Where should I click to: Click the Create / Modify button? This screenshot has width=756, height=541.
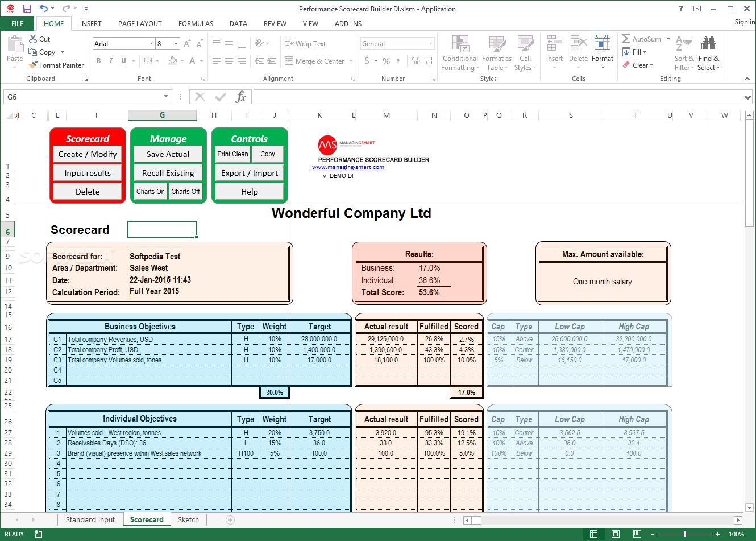tap(88, 154)
